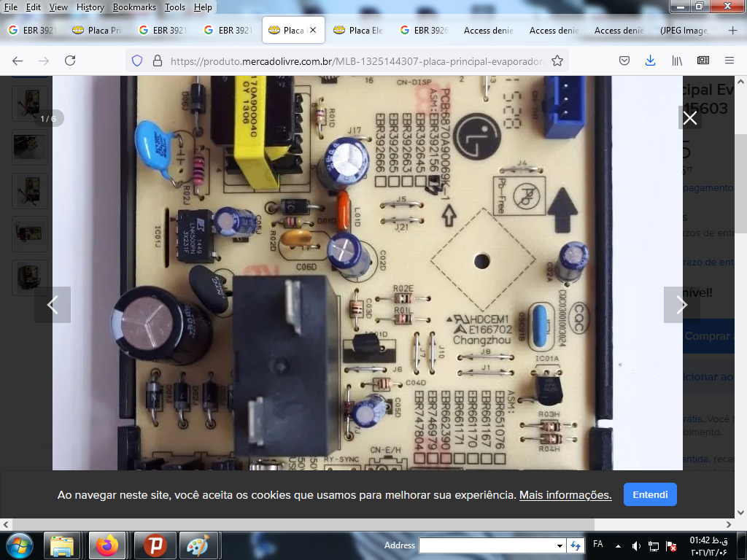Viewport: 747px width, 560px height.
Task: Open the Edit menu
Action: (34, 7)
